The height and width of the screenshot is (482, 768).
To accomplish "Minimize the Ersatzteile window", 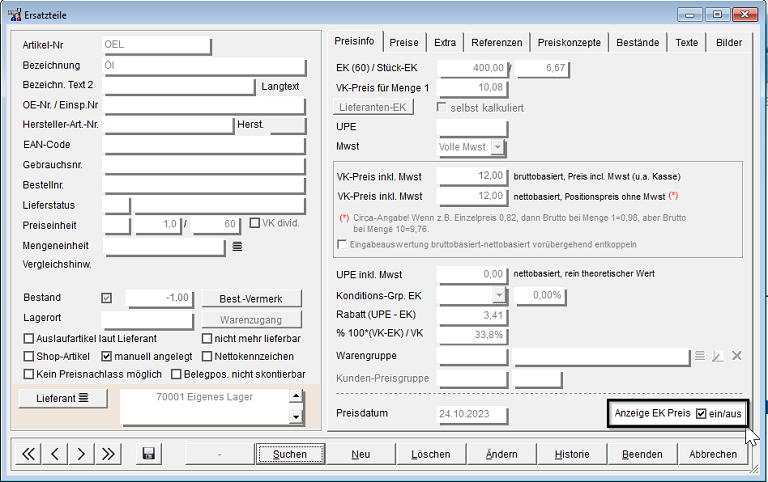I will pyautogui.click(x=690, y=15).
